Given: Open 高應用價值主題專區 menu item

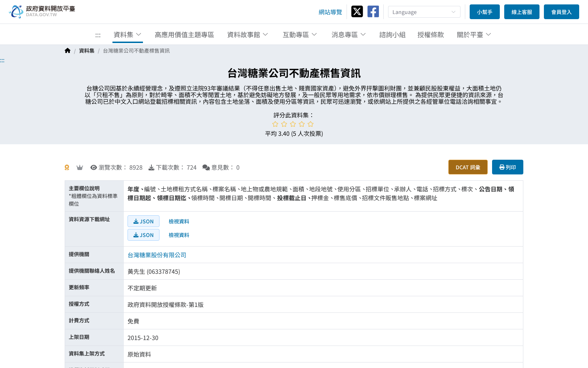Looking at the screenshot, I should 184,35.
